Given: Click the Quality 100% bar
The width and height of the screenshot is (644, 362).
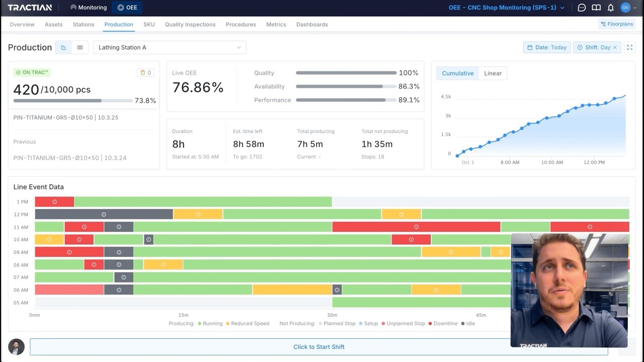Looking at the screenshot, I should tap(346, 73).
